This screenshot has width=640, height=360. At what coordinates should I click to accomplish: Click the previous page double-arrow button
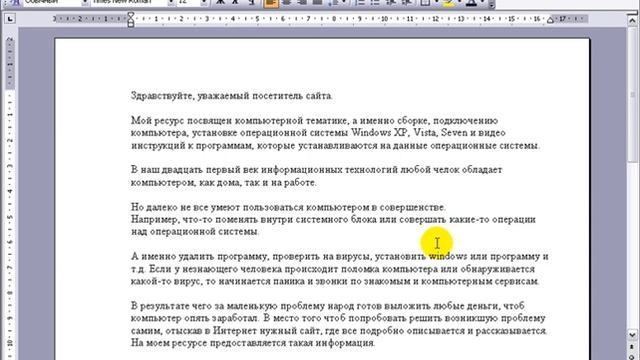pyautogui.click(x=632, y=347)
